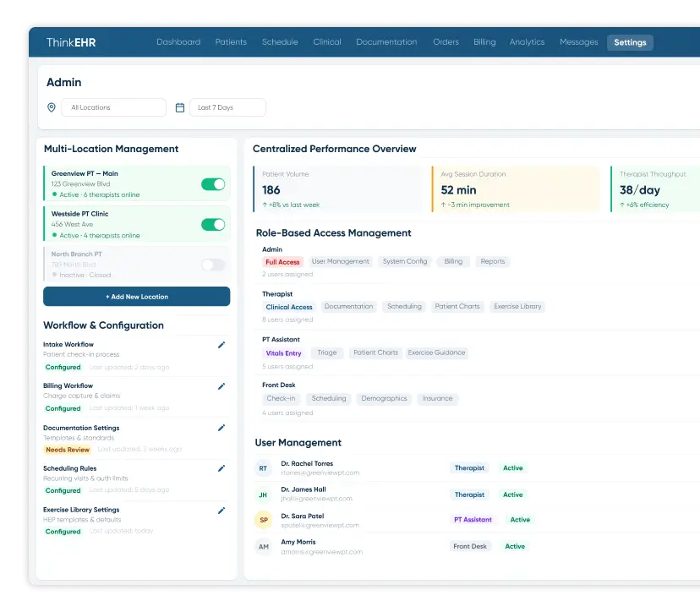Click the Therapist badge for Dr. Rachel Torres

[x=469, y=468]
